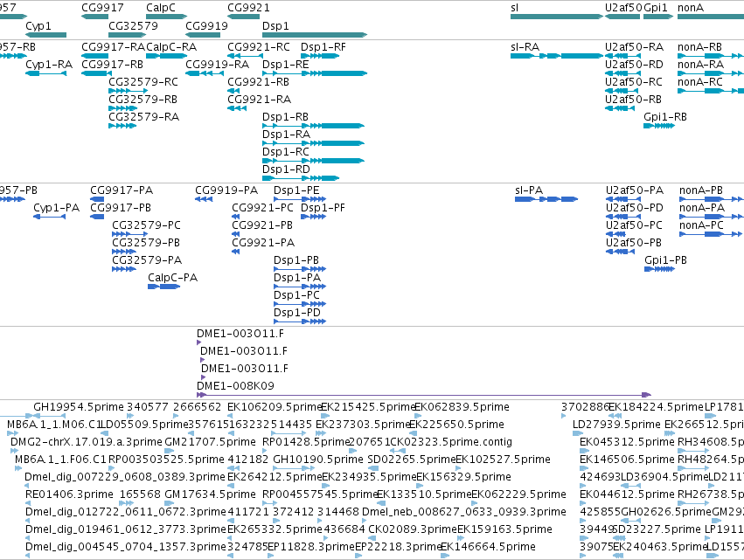The height and width of the screenshot is (560, 744).
Task: Select the RP01428.5prime EST label
Action: click(306, 442)
